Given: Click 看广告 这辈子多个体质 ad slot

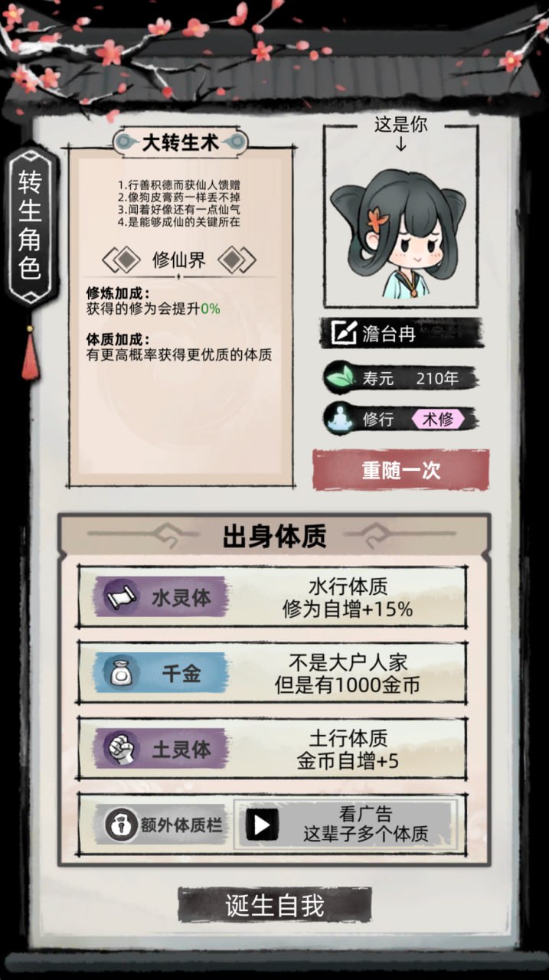Looking at the screenshot, I should [346, 825].
